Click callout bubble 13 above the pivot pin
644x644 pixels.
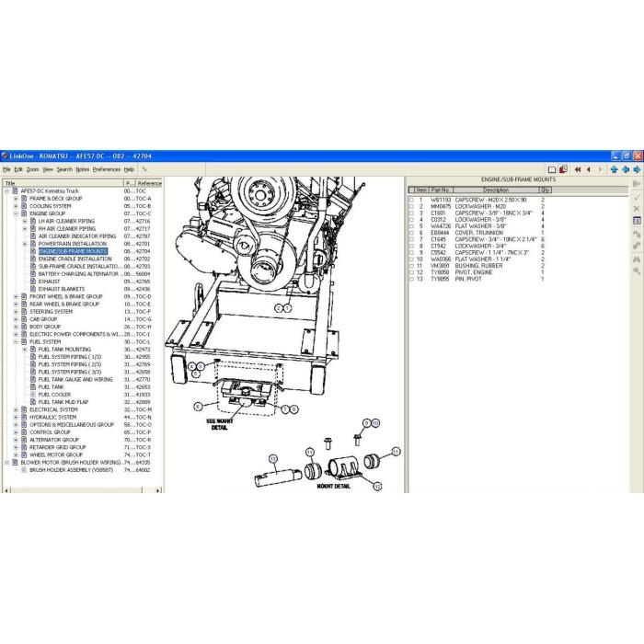point(273,459)
